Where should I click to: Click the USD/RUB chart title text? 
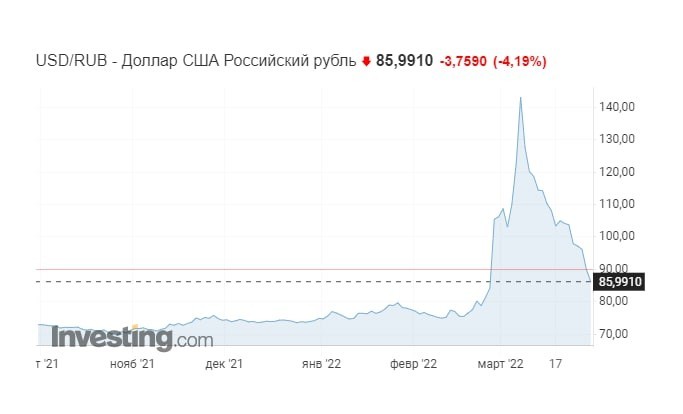click(196, 61)
